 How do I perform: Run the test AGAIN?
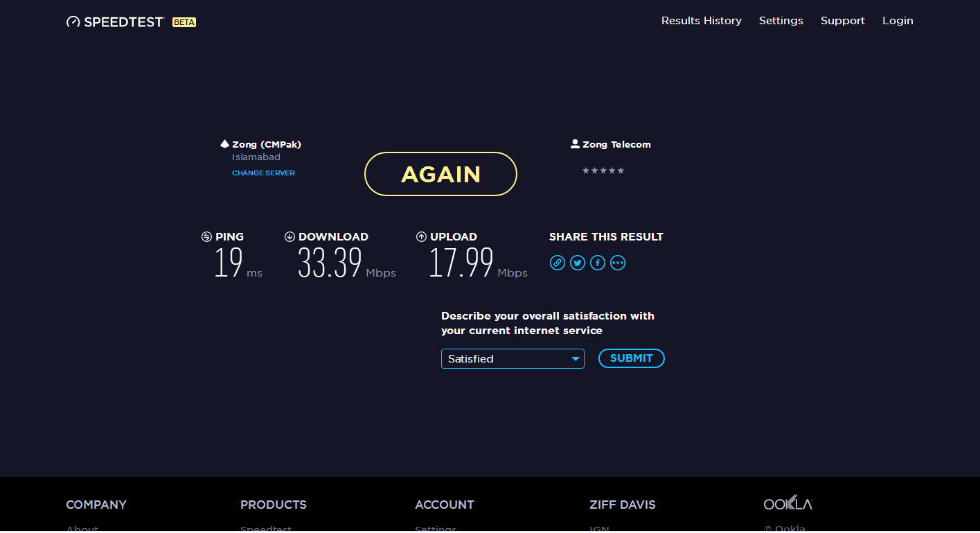440,174
